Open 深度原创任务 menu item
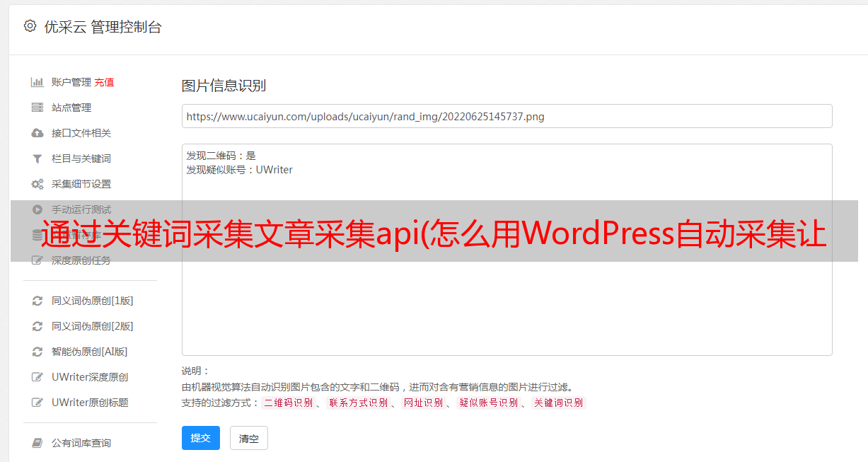The image size is (868, 462). [81, 260]
